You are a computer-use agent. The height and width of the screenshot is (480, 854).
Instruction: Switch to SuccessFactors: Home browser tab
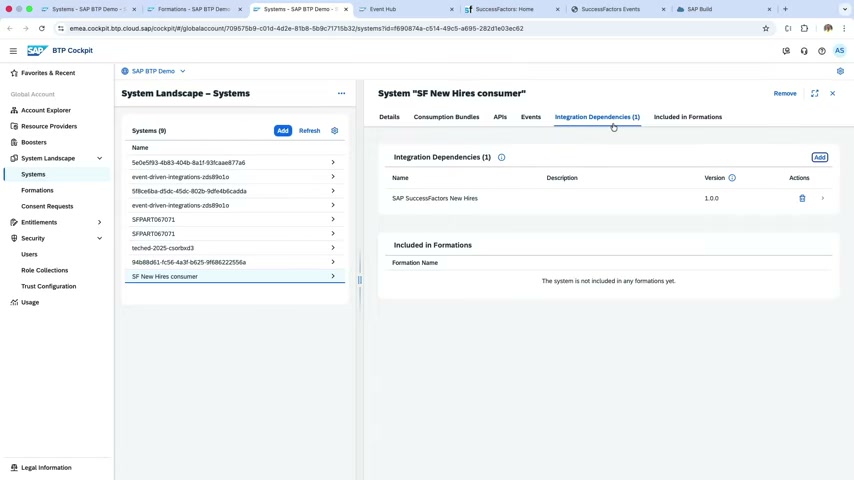click(x=512, y=9)
